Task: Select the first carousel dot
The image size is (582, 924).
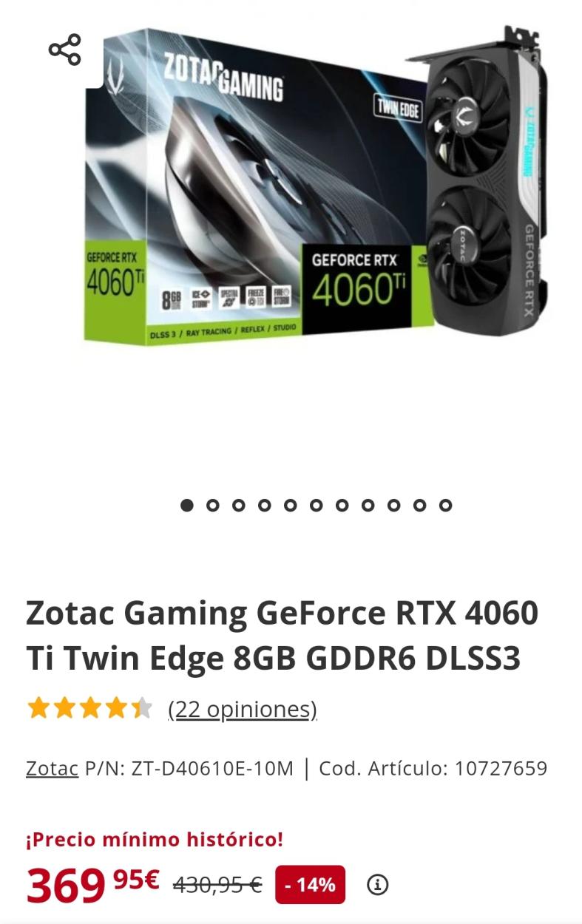Action: 187,505
